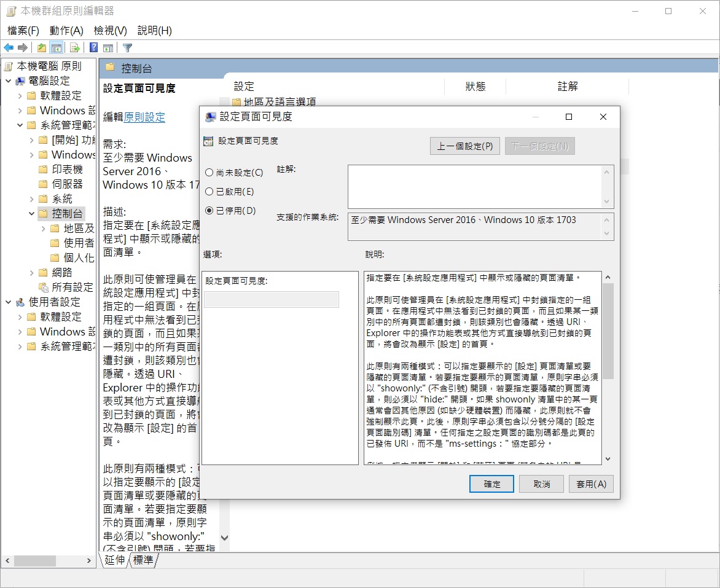
Task: Click the 註解 comment text box
Action: point(475,187)
